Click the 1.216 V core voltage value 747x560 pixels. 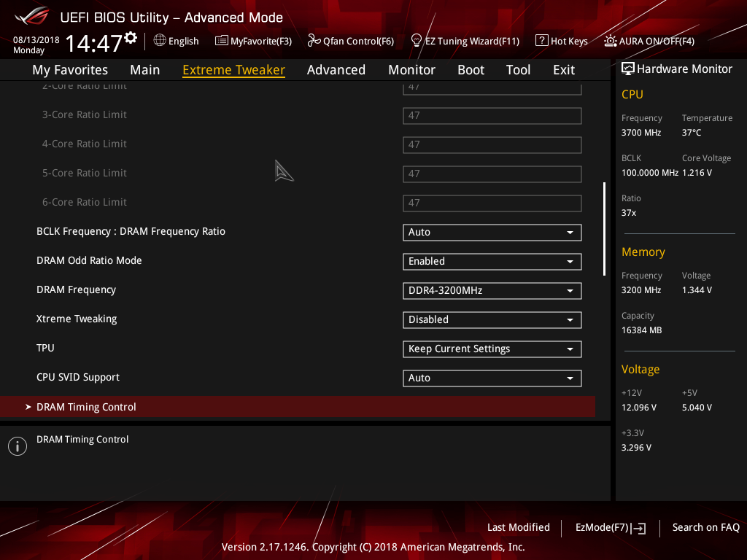(x=697, y=173)
